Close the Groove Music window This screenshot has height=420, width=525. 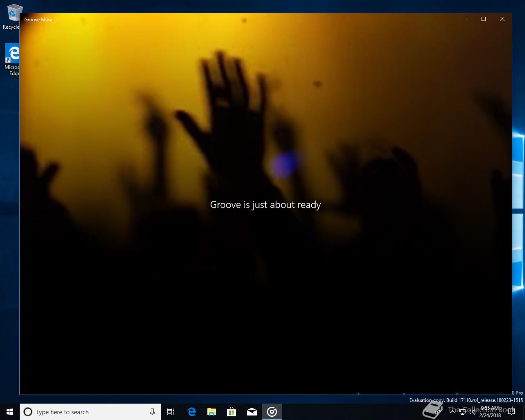click(502, 19)
